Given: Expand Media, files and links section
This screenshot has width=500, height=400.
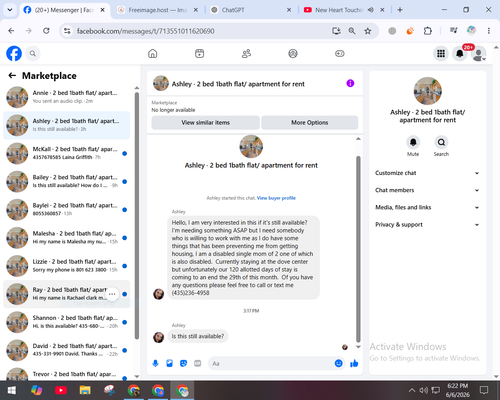Looking at the screenshot, I should tap(427, 207).
